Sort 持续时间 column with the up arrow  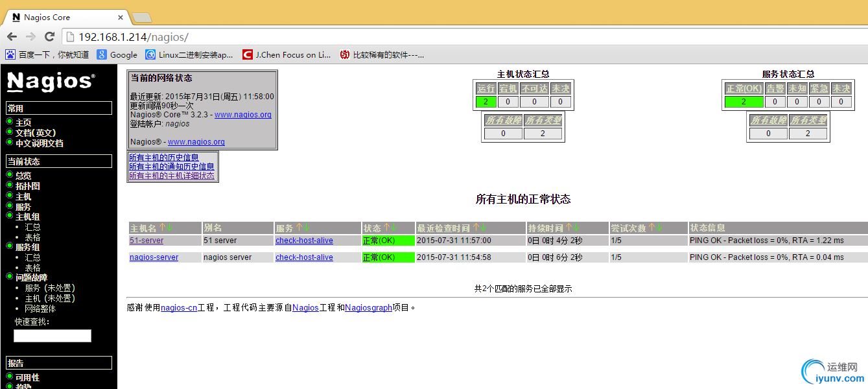(569, 228)
